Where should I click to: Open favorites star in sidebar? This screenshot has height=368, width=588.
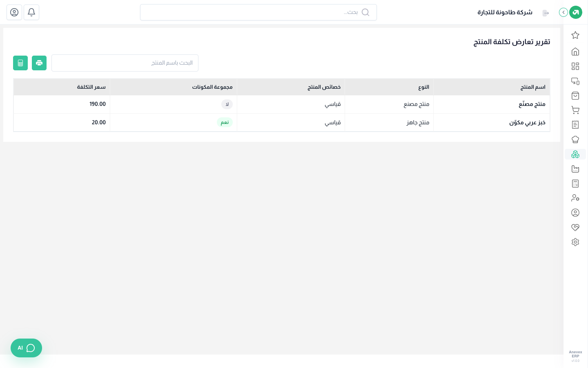click(575, 35)
